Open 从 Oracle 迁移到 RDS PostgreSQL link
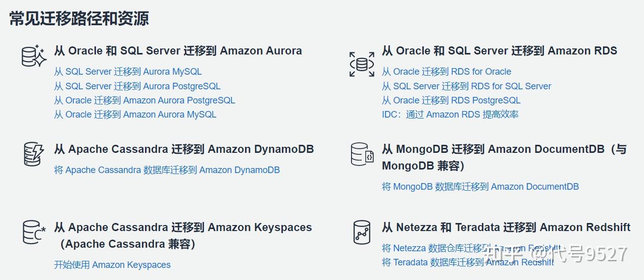This screenshot has height=280, width=644. pyautogui.click(x=451, y=100)
